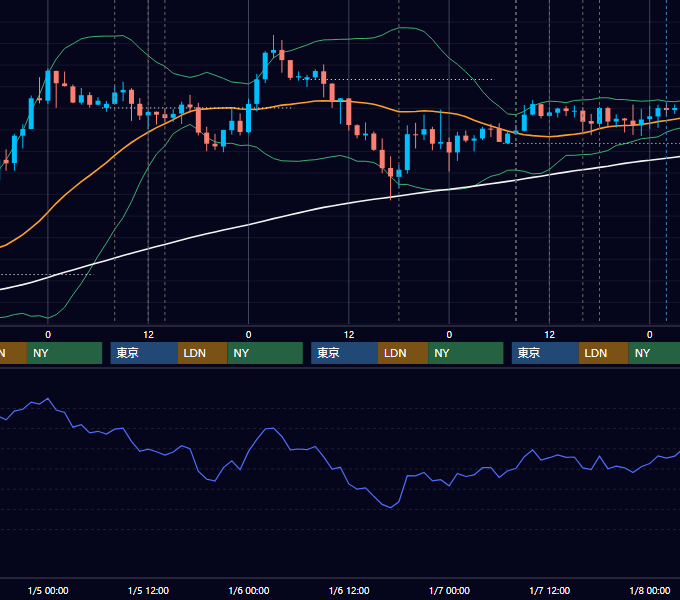Click the NY session block spanning 1/8 00:00
Screen dimensions: 680x600
[654, 353]
